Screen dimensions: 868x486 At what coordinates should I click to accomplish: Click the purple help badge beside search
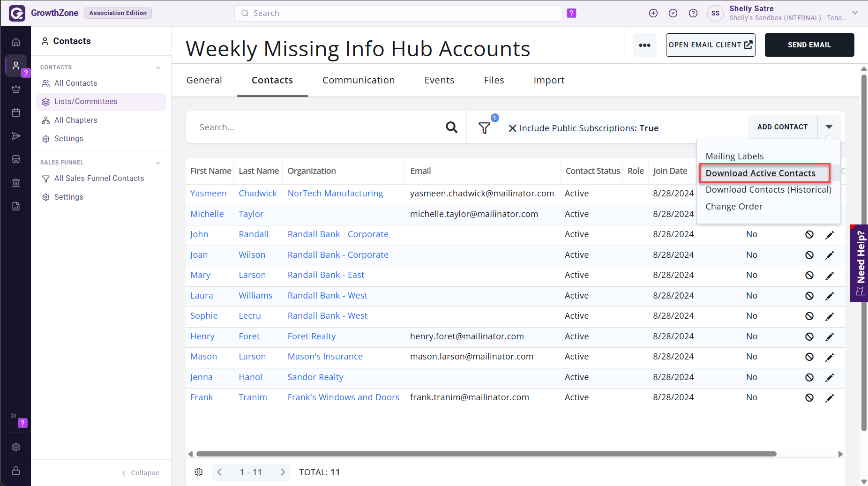click(571, 13)
